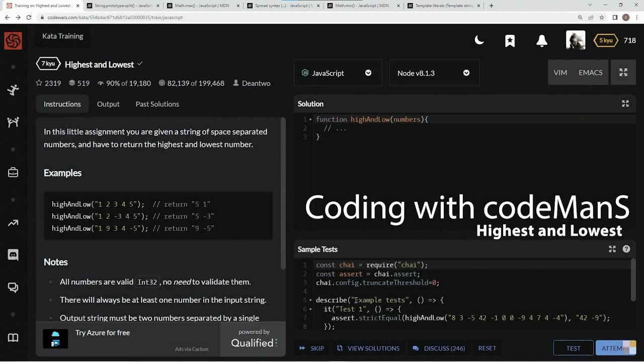Open the Discord chat sidebar icon
644x362 pixels.
point(13,255)
